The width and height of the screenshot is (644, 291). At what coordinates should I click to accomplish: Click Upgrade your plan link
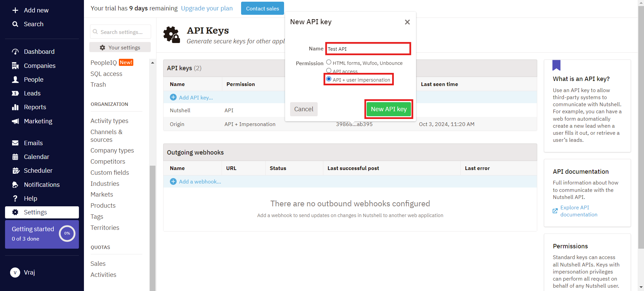(x=207, y=8)
